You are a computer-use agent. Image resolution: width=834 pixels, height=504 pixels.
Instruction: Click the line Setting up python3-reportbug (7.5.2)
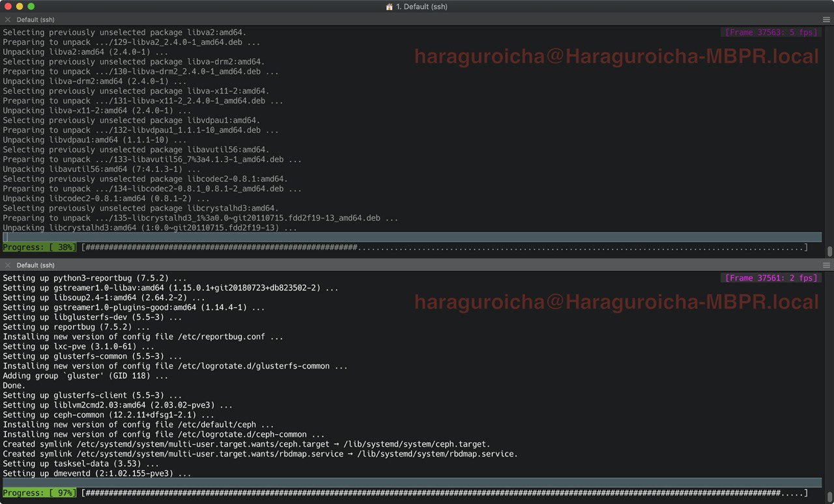pyautogui.click(x=94, y=278)
